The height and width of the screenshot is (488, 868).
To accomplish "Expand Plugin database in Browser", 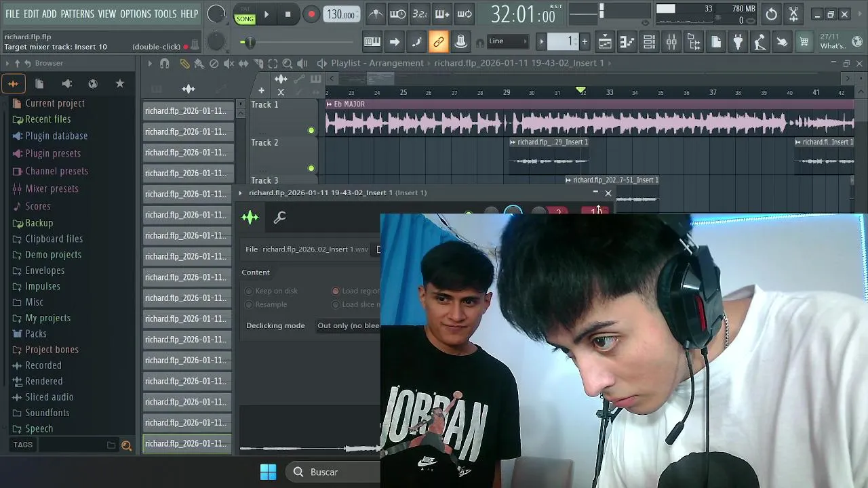I will pos(56,136).
